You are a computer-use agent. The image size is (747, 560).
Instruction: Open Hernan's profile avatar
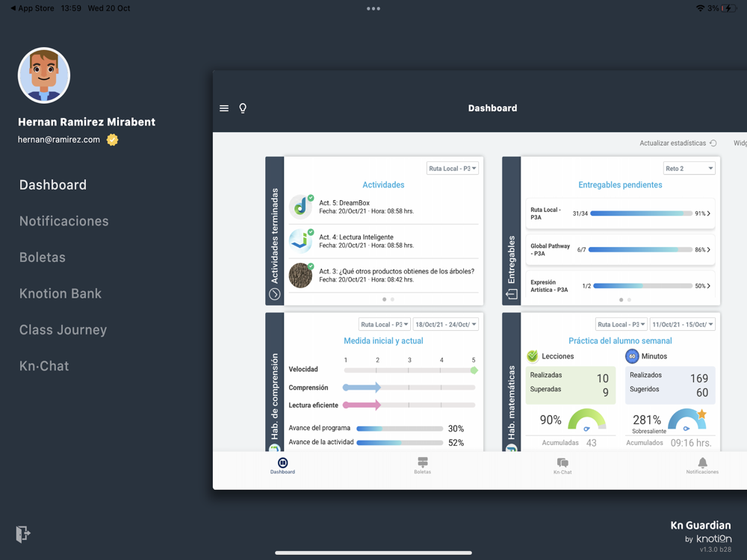(44, 75)
